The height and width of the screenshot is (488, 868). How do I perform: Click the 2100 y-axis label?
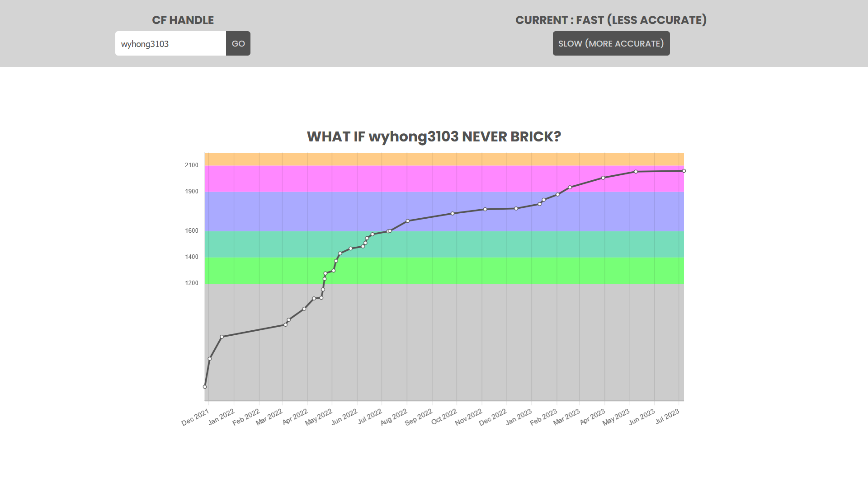[x=192, y=165]
